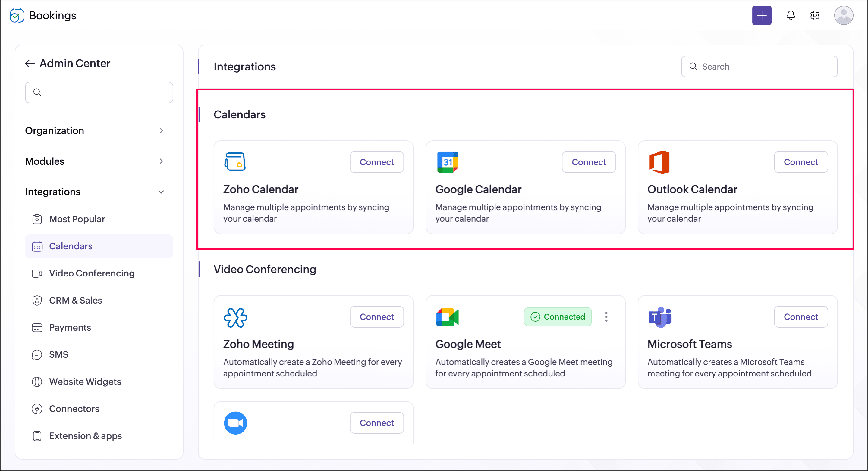This screenshot has height=471, width=868.
Task: Click the Extension & apps sidebar icon
Action: pos(37,436)
